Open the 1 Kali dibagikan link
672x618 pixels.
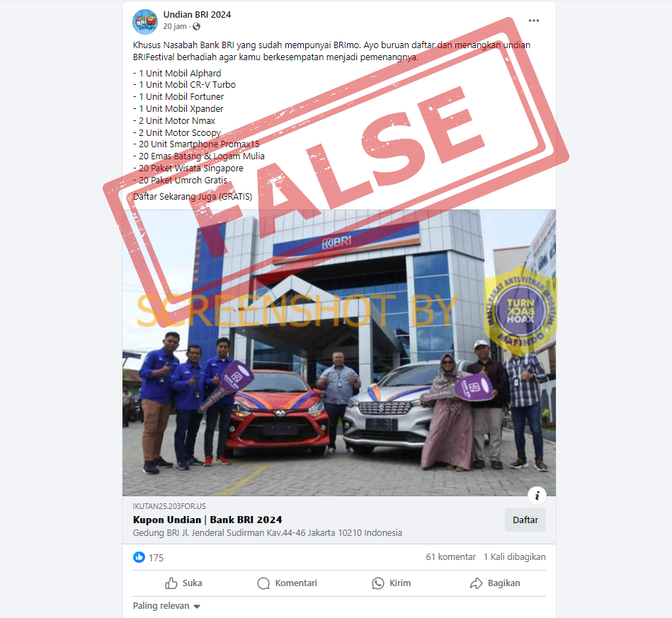coord(514,556)
